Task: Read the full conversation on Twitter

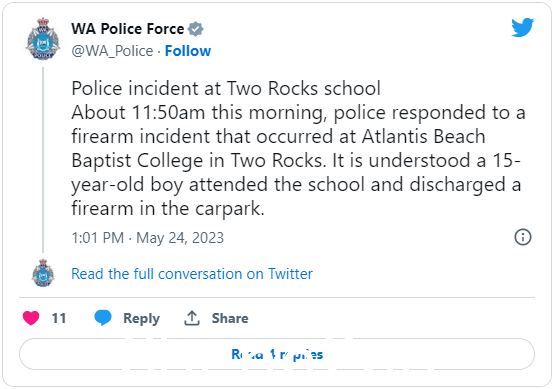Action: (192, 274)
